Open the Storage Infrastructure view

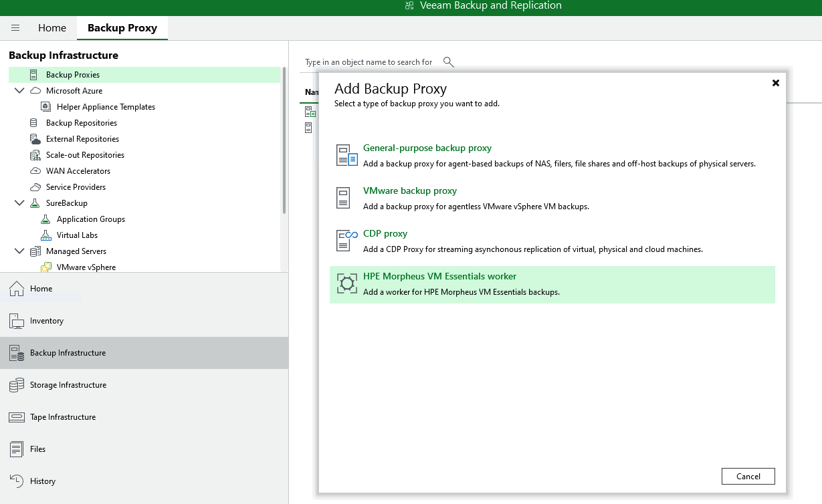(144, 385)
